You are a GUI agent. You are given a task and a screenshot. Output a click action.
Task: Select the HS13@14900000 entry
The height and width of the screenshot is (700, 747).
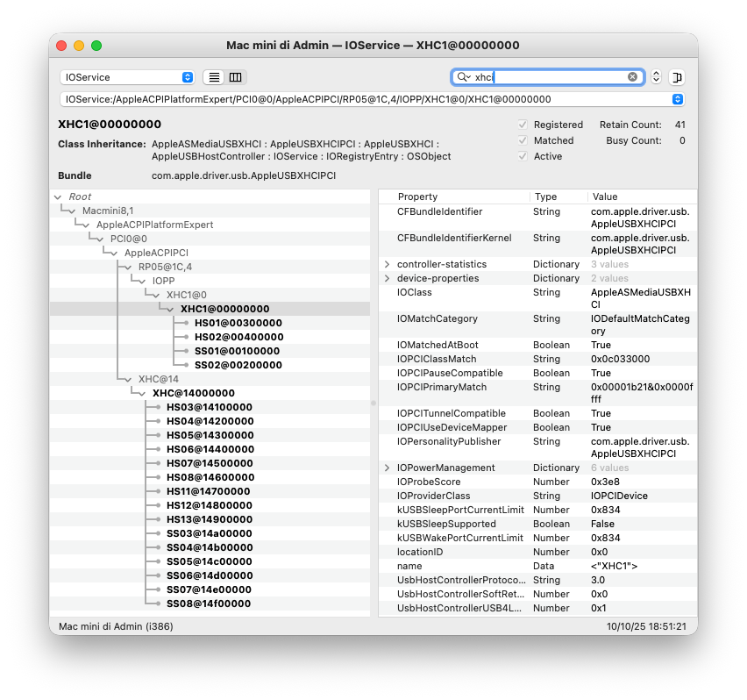pyautogui.click(x=210, y=519)
